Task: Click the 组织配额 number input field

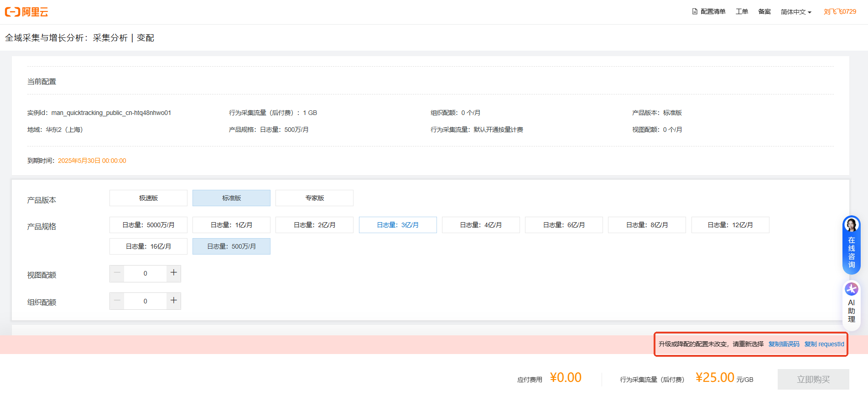Action: (x=145, y=301)
